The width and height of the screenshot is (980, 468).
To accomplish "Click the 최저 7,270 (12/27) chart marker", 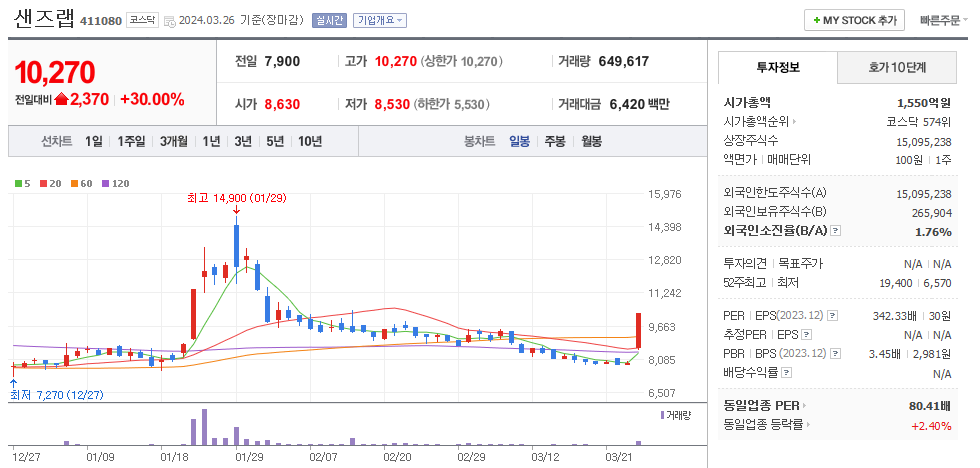I will point(57,395).
